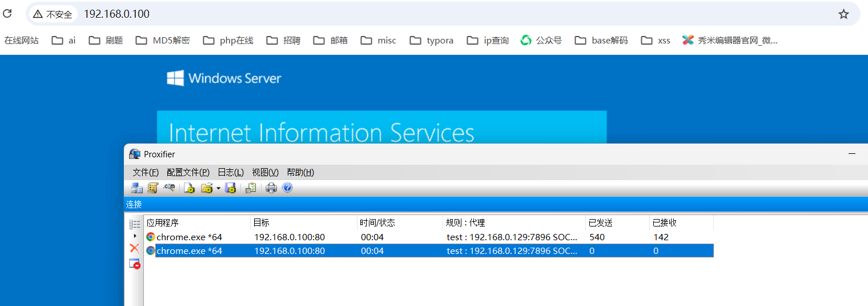Open the 刷题 bookmark folder
This screenshot has width=868, height=306.
pyautogui.click(x=106, y=40)
